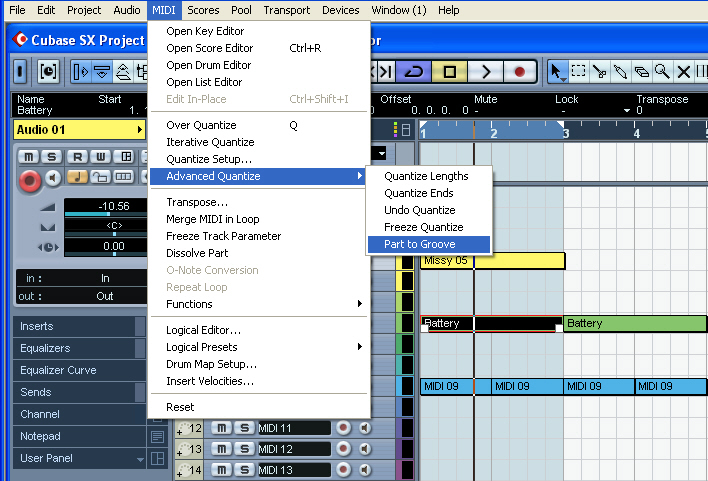The image size is (708, 481).
Task: Open the Audio 01 track name dropdown
Action: tap(140, 130)
